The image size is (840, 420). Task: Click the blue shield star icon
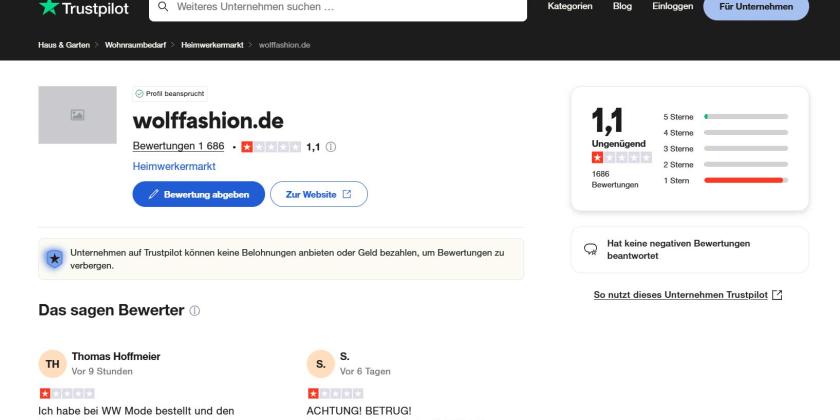click(x=55, y=259)
